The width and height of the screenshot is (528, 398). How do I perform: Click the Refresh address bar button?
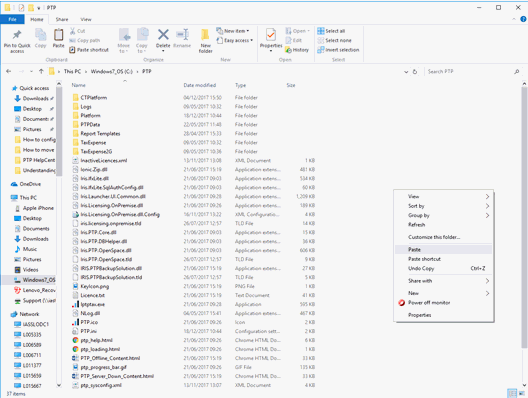[x=415, y=72]
